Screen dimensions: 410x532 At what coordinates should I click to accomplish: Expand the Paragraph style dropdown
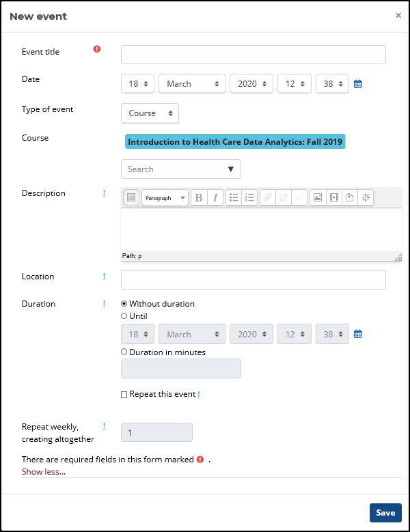(165, 198)
